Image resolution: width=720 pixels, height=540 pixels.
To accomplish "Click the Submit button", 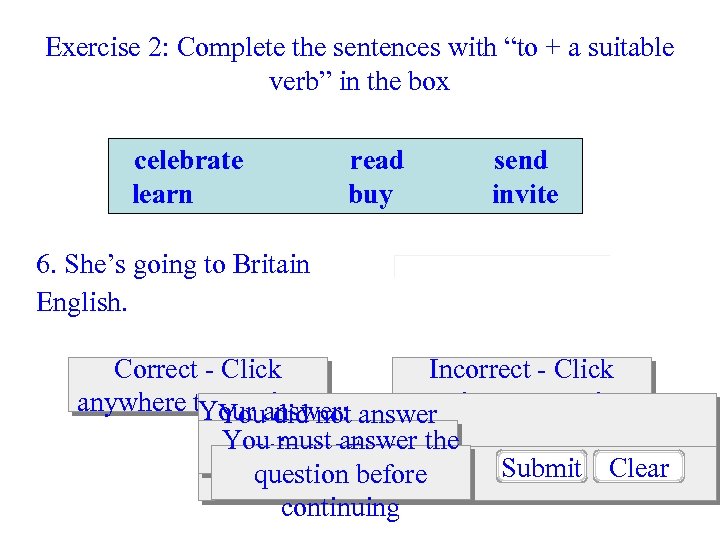I will point(542,468).
